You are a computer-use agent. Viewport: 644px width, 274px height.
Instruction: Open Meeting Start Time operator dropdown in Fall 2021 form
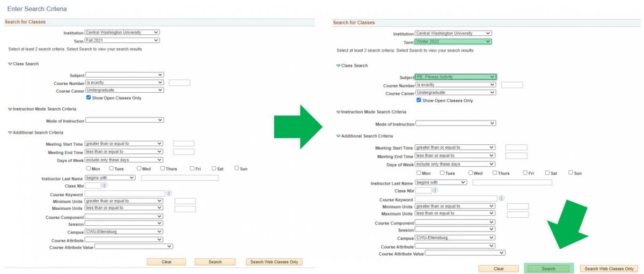coord(123,144)
